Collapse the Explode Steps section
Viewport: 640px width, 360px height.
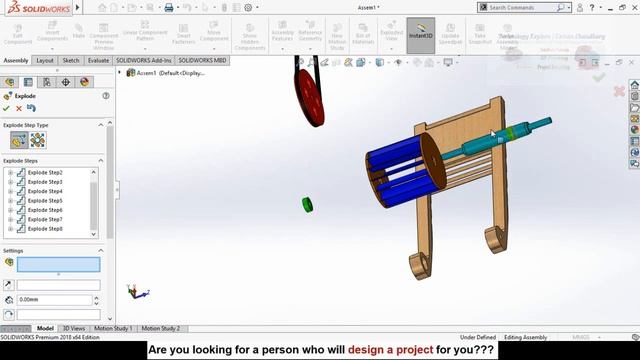pos(100,161)
